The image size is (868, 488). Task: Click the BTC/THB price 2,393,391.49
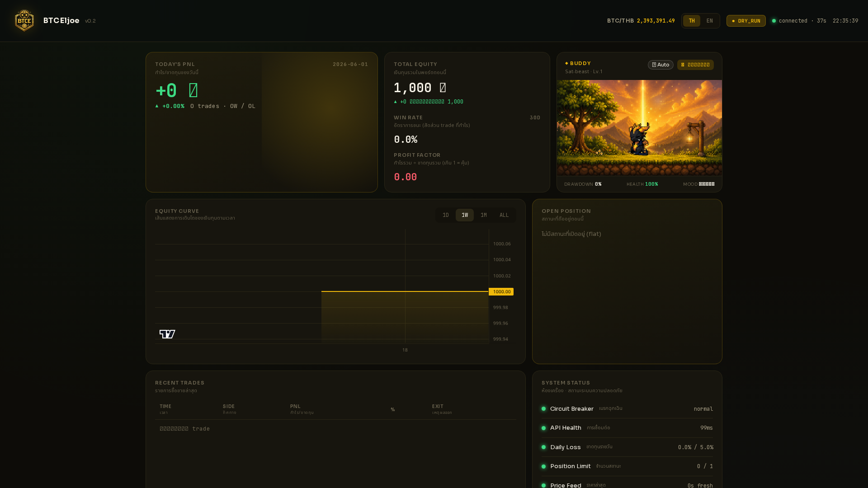[656, 21]
